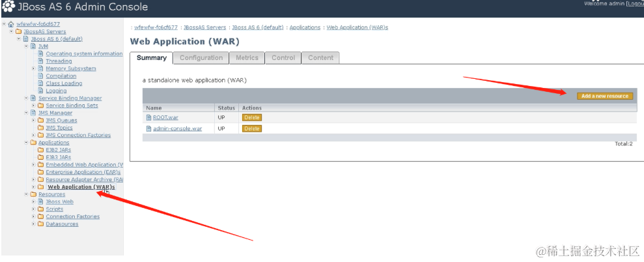Click the Datasources folder icon

click(x=40, y=224)
